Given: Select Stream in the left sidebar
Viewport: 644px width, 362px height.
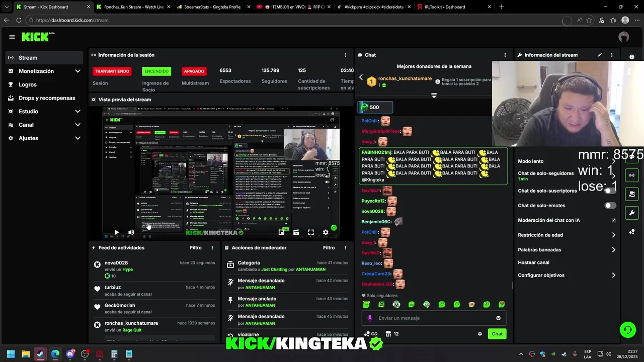Looking at the screenshot, I should tap(44, 58).
